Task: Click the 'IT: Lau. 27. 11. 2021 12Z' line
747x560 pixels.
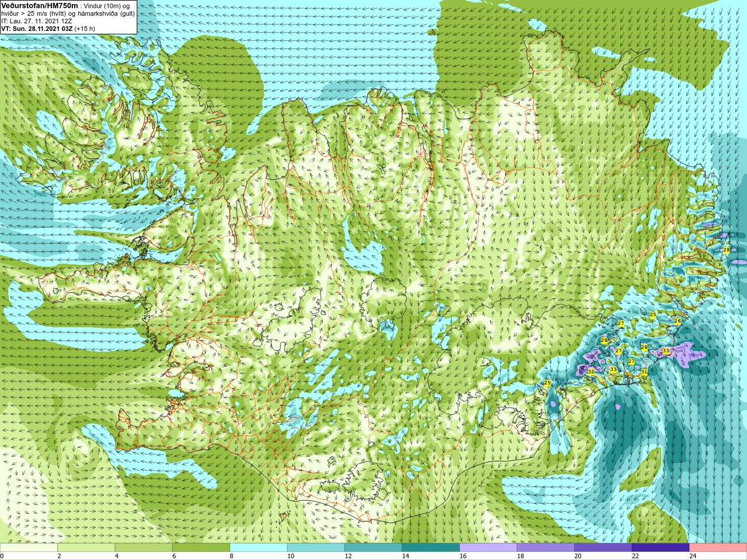Action: (37, 21)
